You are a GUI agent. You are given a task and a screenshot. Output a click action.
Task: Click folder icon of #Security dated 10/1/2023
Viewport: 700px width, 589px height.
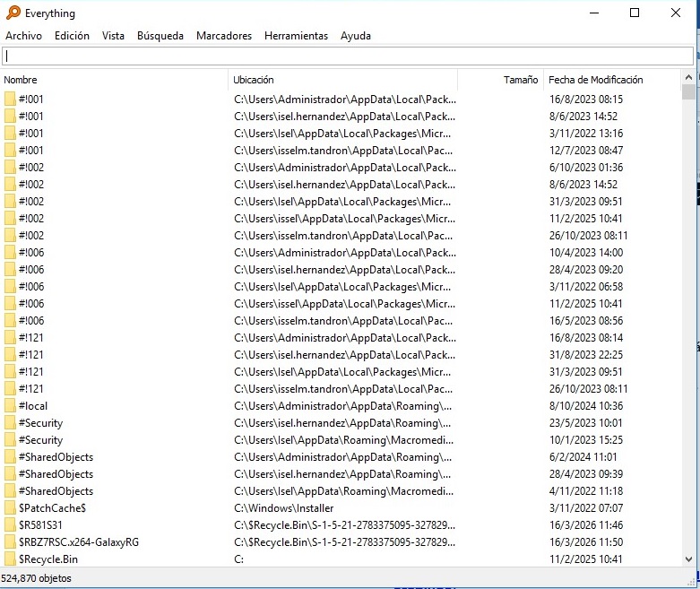10,439
